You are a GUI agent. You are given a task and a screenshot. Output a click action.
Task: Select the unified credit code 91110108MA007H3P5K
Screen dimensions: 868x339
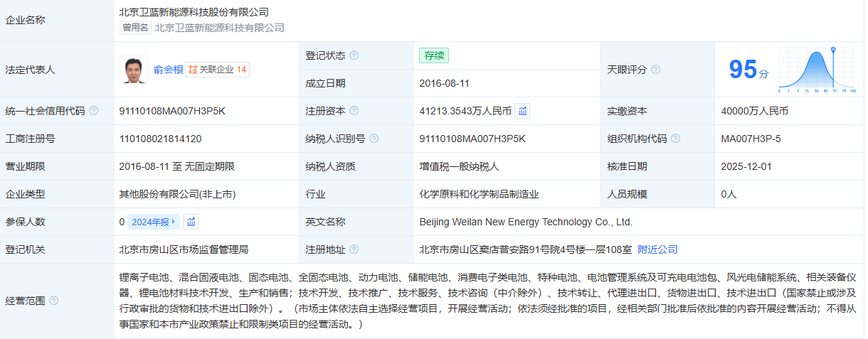(172, 112)
